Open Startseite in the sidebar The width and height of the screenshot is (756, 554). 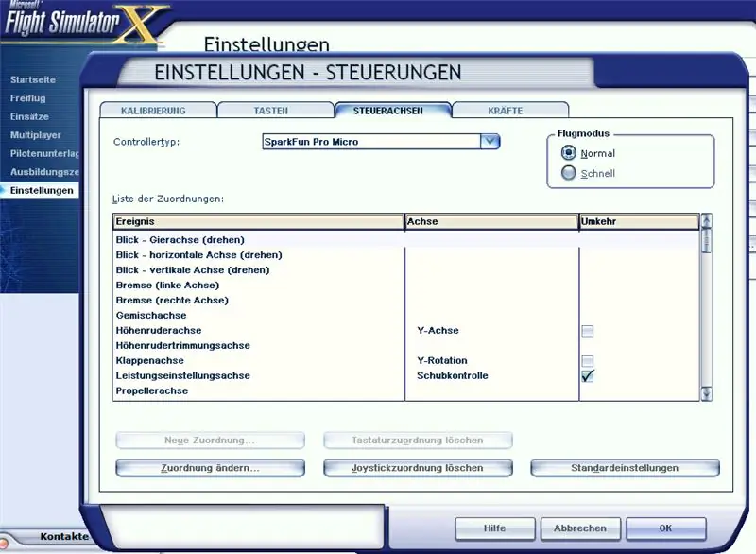click(33, 79)
